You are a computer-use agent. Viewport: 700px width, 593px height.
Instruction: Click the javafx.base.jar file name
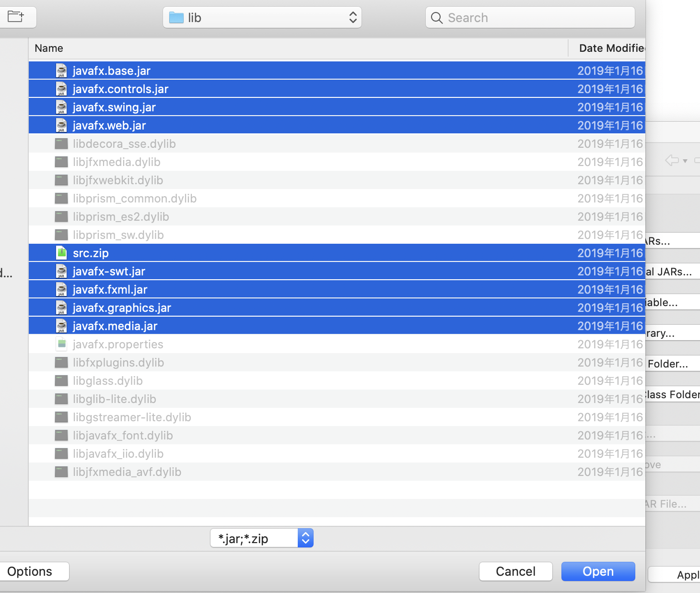[112, 71]
